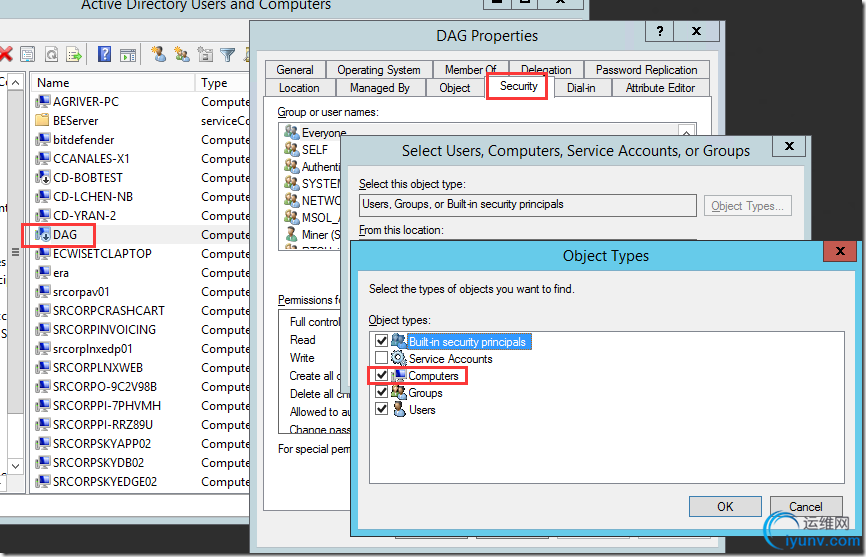Click the object type input field
866x557 pixels.
(527, 205)
